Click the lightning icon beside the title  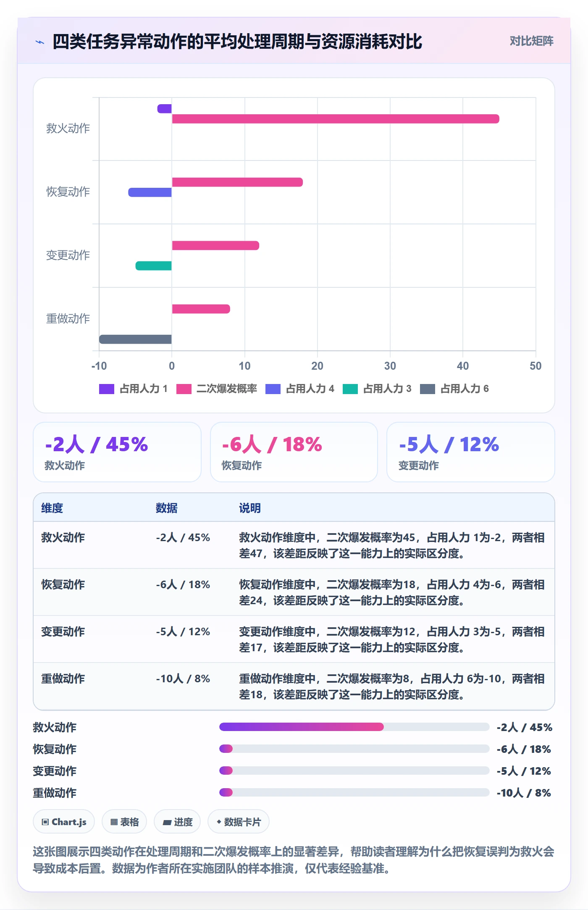pos(40,42)
